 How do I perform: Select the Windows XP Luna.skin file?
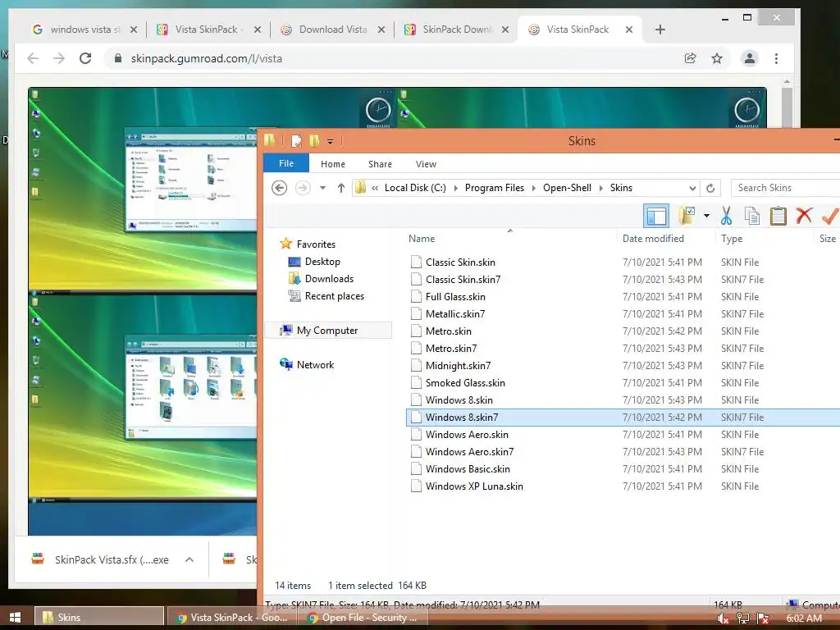click(x=474, y=486)
